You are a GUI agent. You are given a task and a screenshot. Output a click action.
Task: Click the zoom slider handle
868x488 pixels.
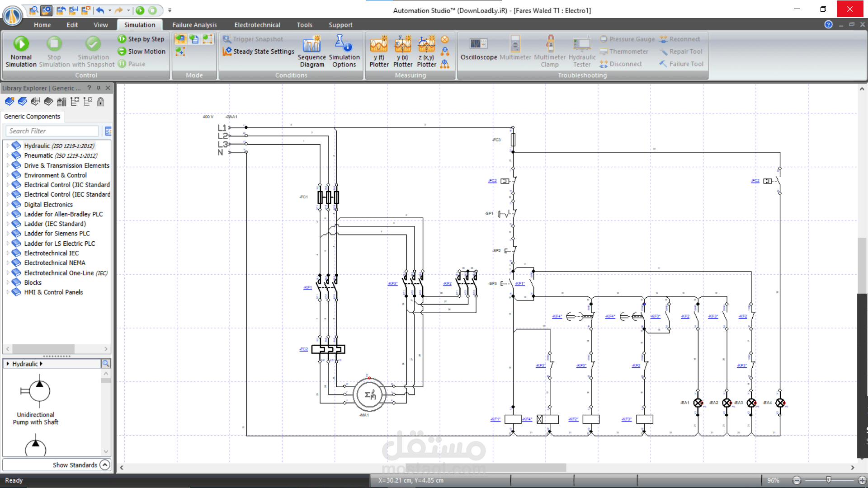(829, 480)
